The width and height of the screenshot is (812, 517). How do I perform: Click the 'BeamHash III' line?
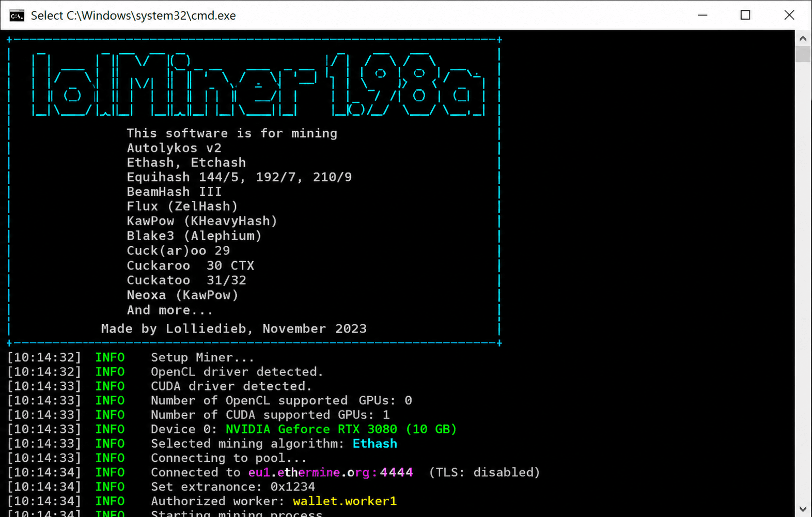[174, 192]
